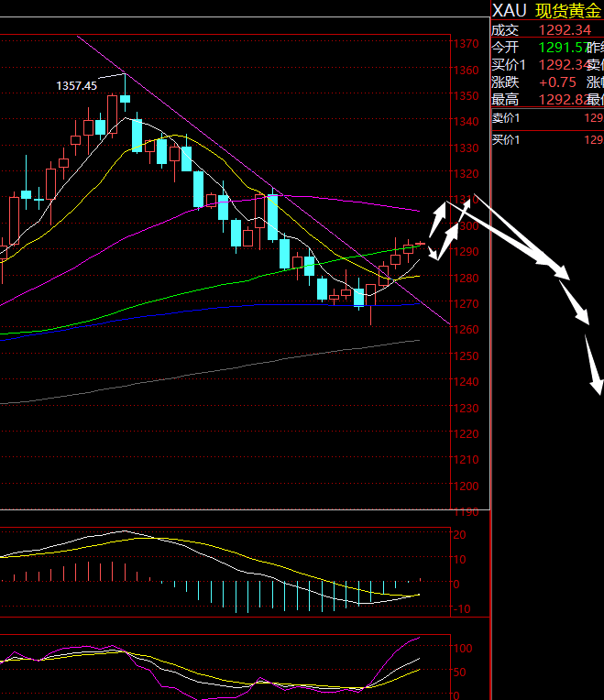Screen dimensions: 604x700
Task: Click the 1360 price axis label
Action: pyautogui.click(x=466, y=70)
